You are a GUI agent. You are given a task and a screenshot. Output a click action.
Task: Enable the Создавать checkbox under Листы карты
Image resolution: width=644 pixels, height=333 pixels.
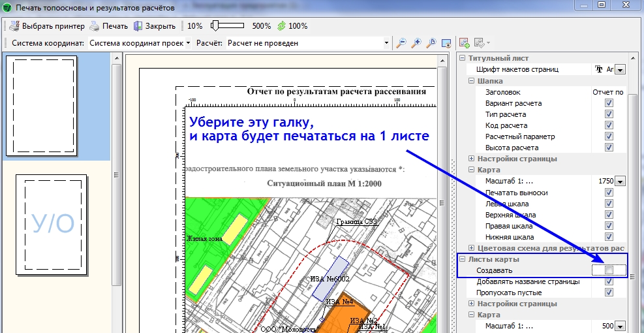click(609, 270)
